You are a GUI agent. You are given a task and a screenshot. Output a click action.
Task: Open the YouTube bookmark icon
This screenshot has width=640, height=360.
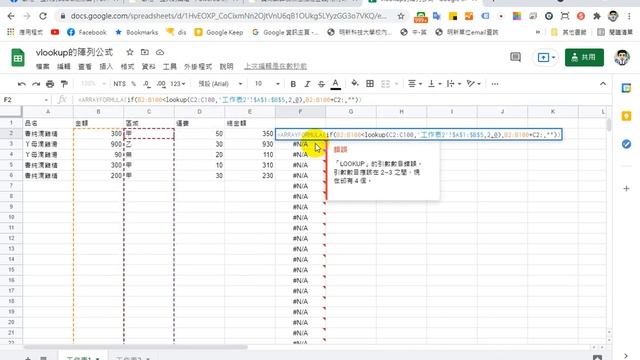(x=55, y=32)
